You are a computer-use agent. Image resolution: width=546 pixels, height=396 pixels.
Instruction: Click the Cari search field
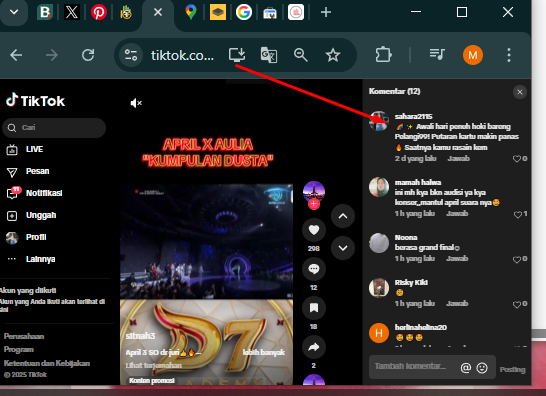54,128
